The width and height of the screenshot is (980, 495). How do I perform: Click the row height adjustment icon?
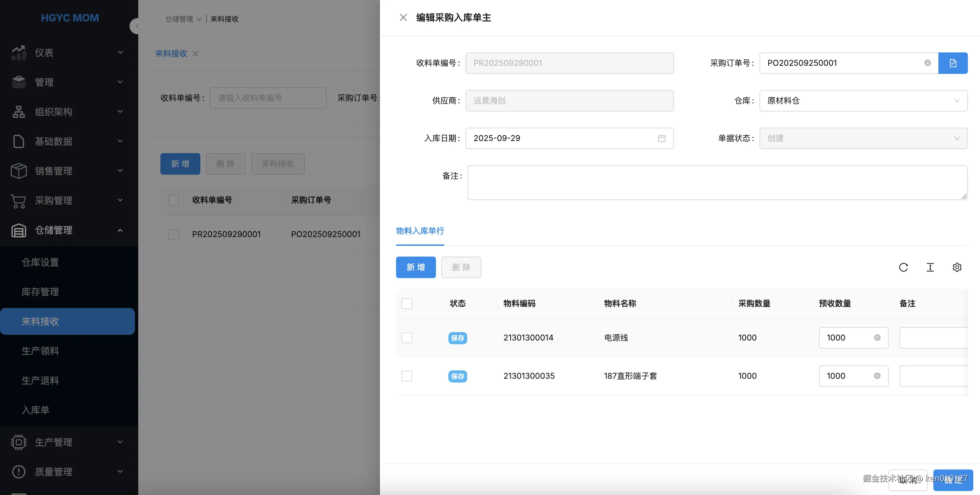pyautogui.click(x=930, y=267)
